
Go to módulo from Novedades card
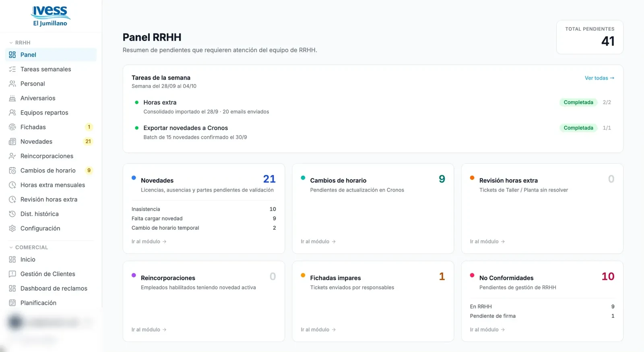click(149, 241)
